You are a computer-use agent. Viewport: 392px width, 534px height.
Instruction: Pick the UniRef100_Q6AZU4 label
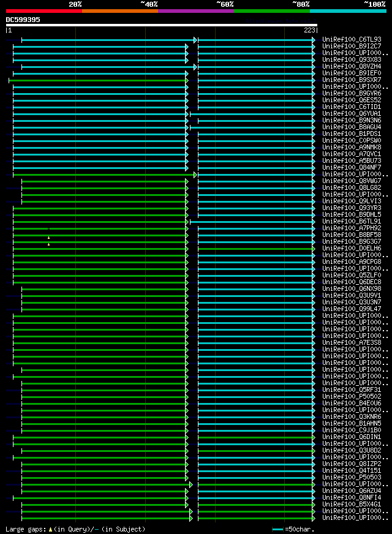352,491
